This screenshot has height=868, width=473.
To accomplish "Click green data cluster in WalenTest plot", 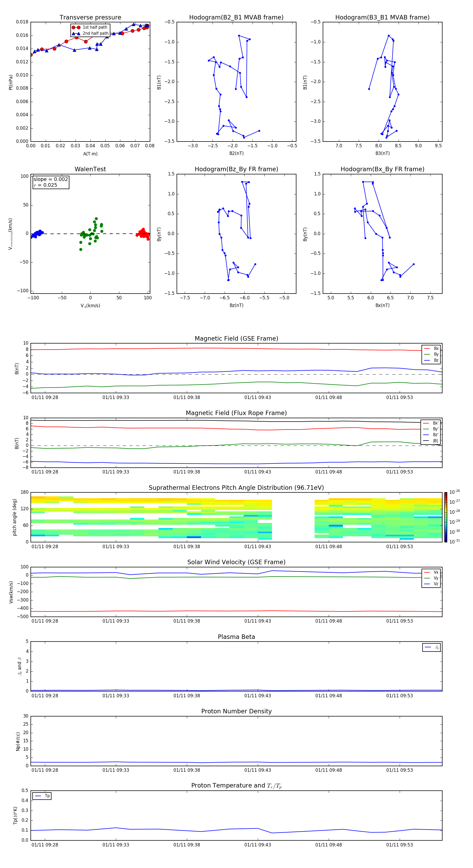I will 91,234.
